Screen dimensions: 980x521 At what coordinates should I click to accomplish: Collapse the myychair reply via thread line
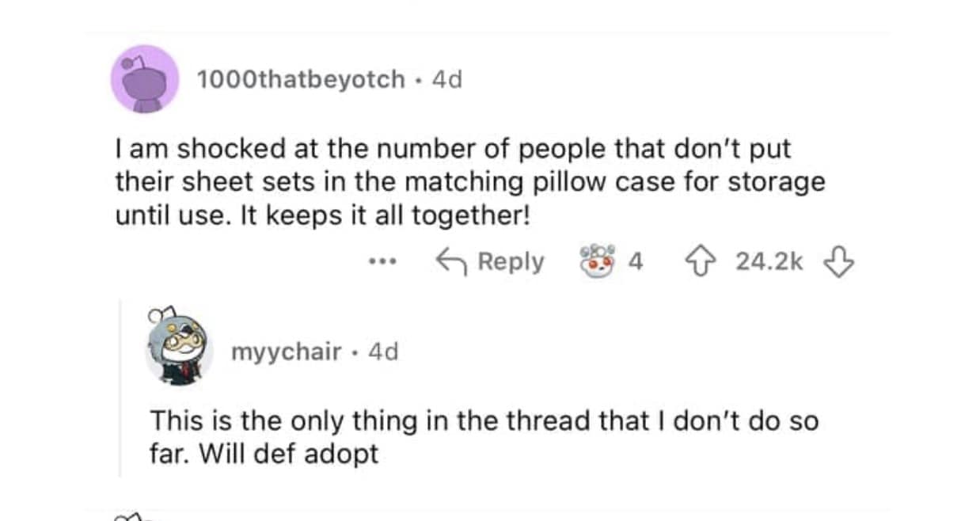(x=120, y=388)
